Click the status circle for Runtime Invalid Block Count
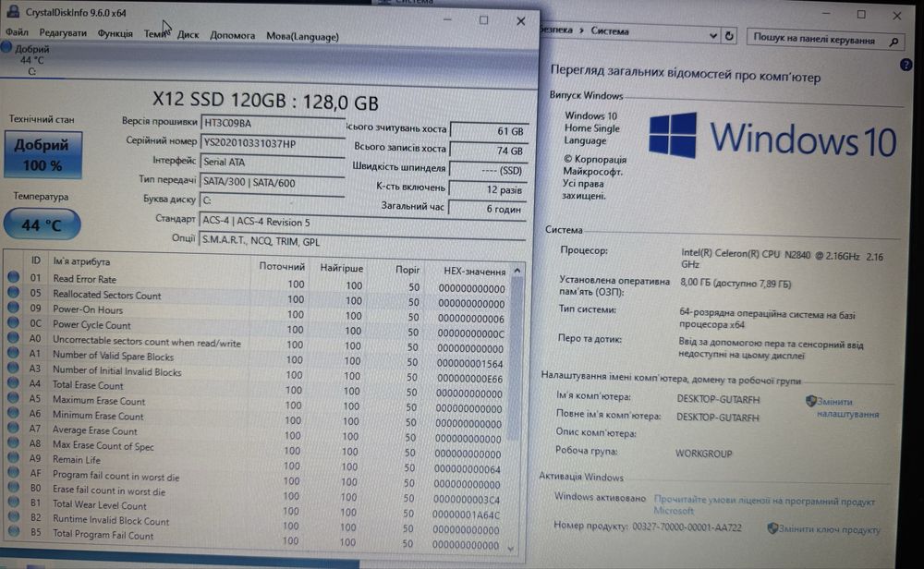This screenshot has width=924, height=569. click(13, 516)
